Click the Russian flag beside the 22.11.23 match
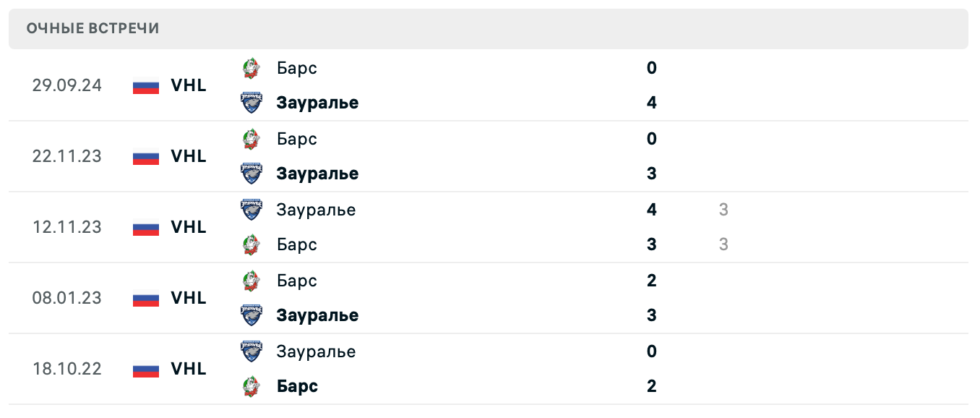 tap(146, 156)
